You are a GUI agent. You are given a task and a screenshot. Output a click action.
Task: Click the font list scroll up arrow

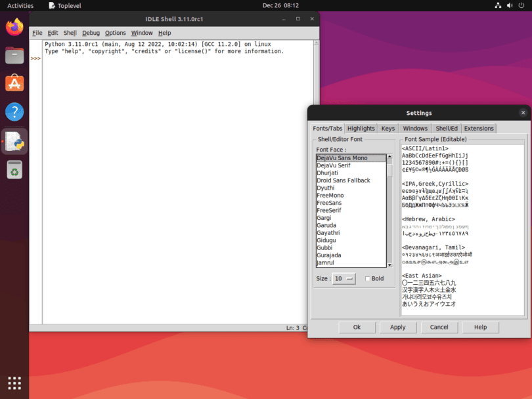coord(389,157)
